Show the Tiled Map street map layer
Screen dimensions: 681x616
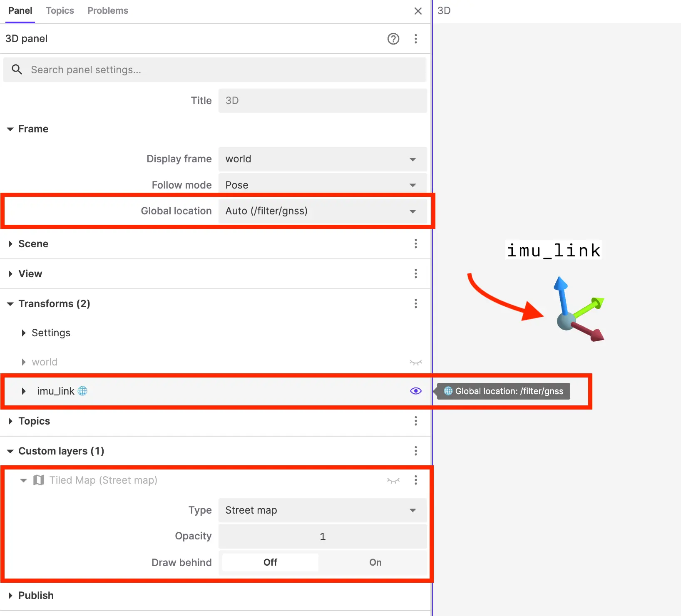point(393,480)
